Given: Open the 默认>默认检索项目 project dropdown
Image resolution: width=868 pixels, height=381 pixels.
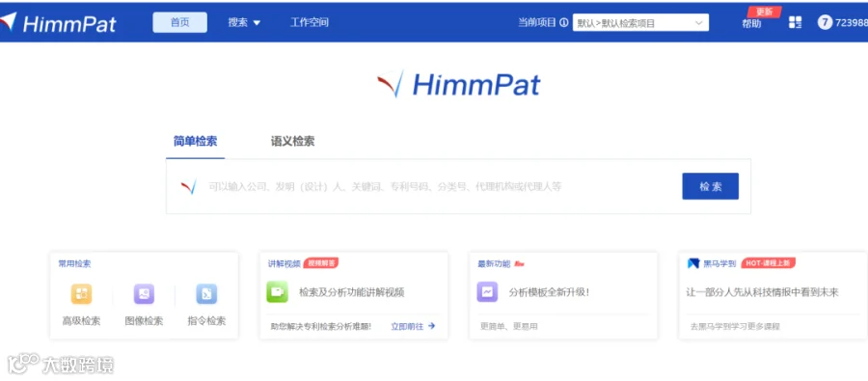Looking at the screenshot, I should click(x=640, y=23).
